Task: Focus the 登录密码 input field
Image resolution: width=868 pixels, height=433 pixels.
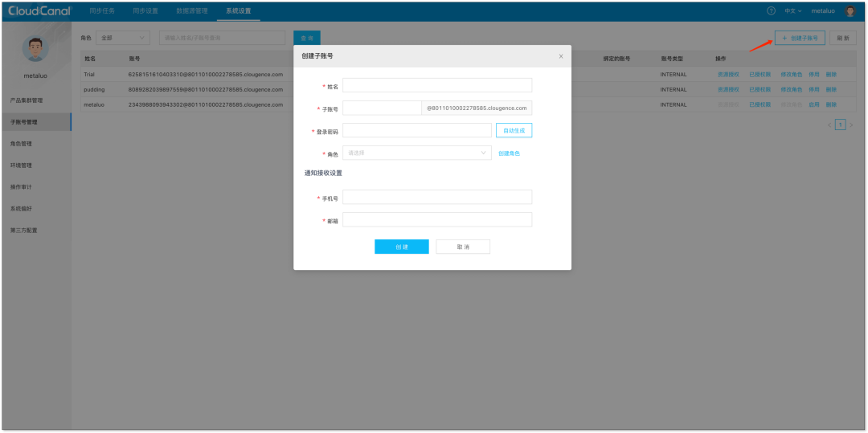Action: [x=417, y=130]
